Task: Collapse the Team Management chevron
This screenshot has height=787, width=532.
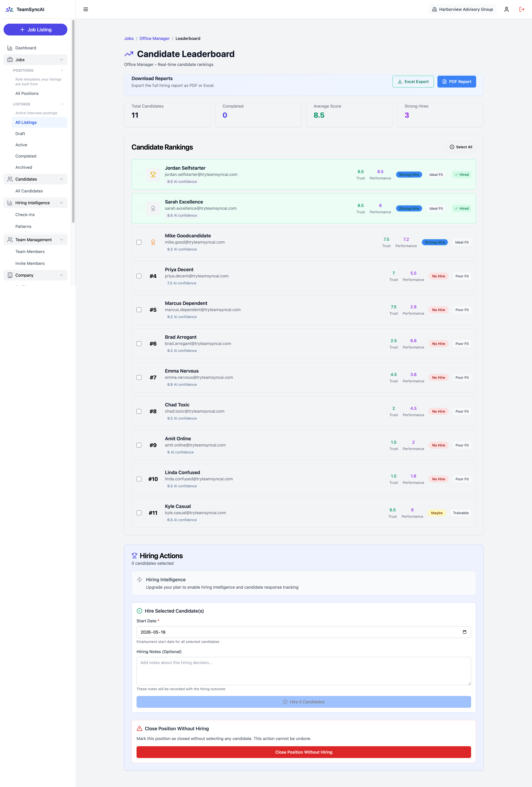Action: [x=61, y=240]
